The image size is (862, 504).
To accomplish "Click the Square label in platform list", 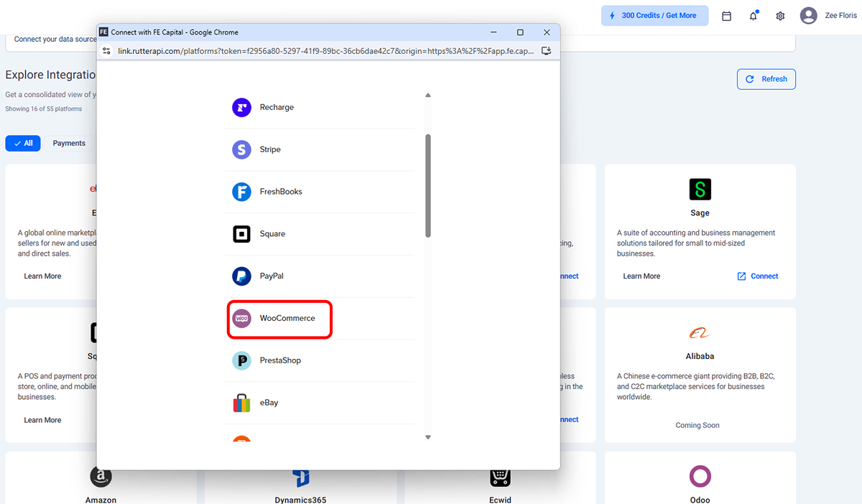I will pyautogui.click(x=272, y=234).
